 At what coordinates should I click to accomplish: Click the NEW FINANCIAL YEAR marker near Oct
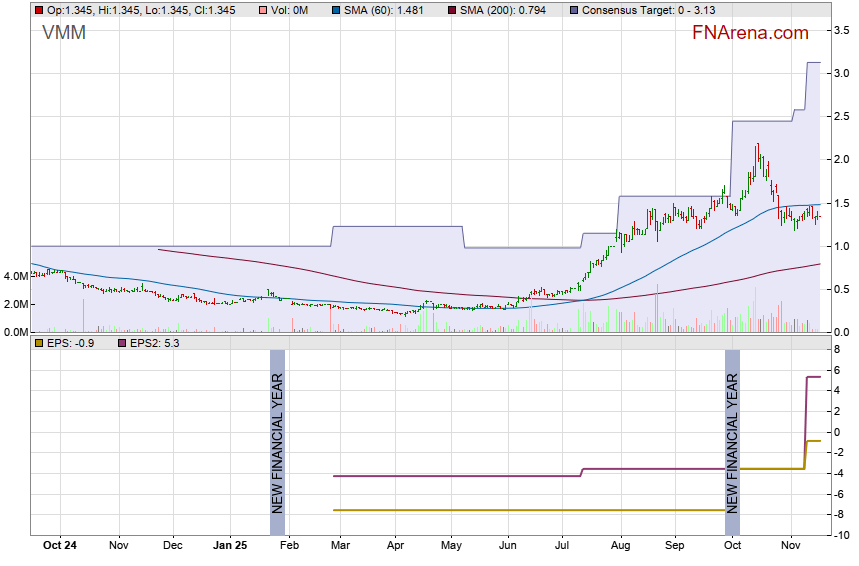[732, 443]
